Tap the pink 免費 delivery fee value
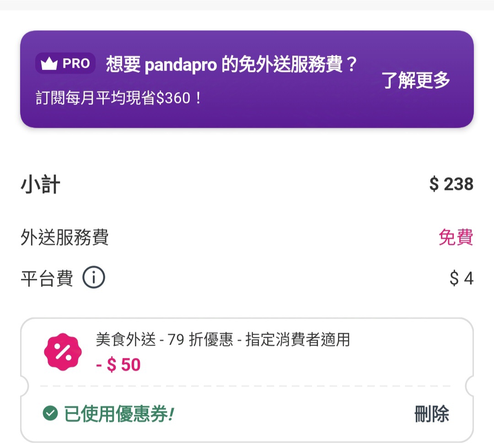494x448 pixels. pos(456,238)
